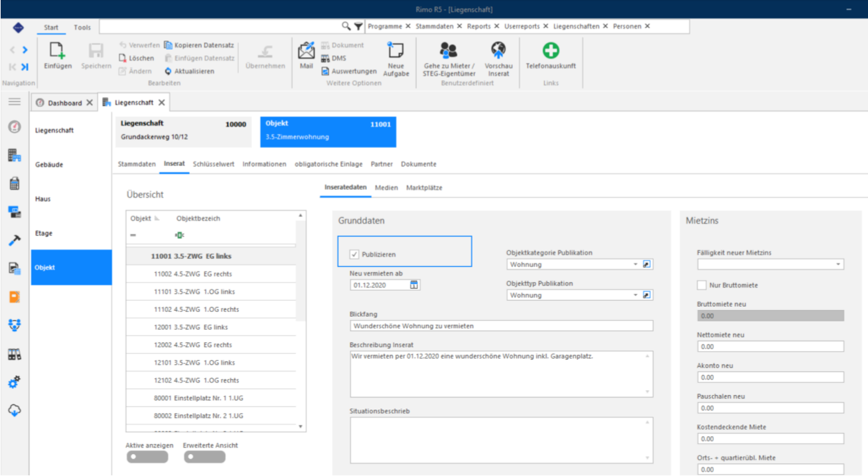Image resolution: width=868 pixels, height=476 pixels.
Task: Switch to the Stammdaten tab
Action: tap(137, 164)
